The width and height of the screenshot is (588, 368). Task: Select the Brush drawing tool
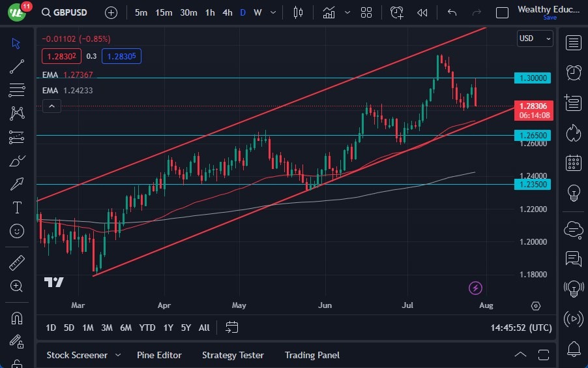(x=17, y=161)
